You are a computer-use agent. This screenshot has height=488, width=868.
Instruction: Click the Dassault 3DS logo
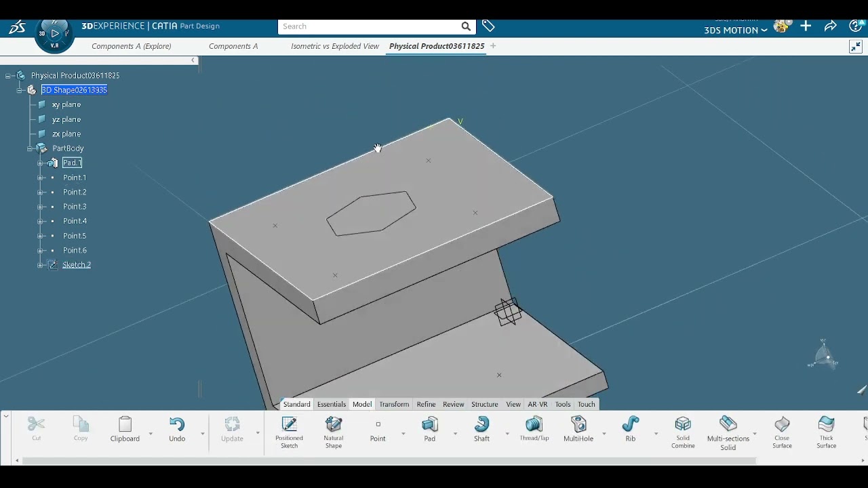coord(17,27)
